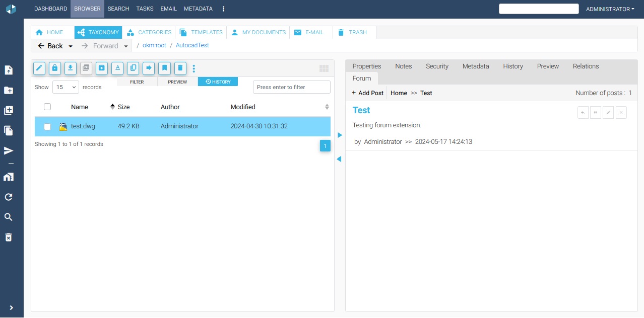Open the vertical dots menu in top navigation
The height and width of the screenshot is (318, 644).
pyautogui.click(x=224, y=9)
